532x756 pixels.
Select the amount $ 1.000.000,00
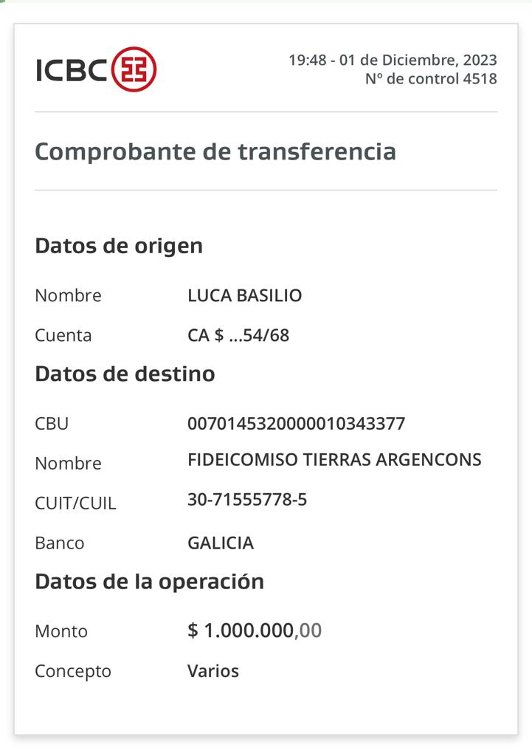255,630
